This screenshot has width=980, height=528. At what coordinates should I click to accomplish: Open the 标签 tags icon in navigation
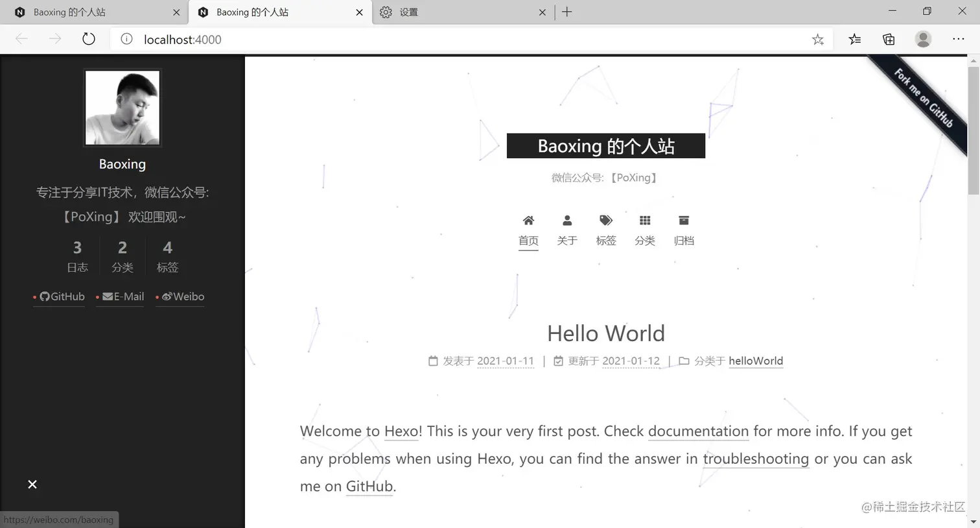click(x=606, y=221)
